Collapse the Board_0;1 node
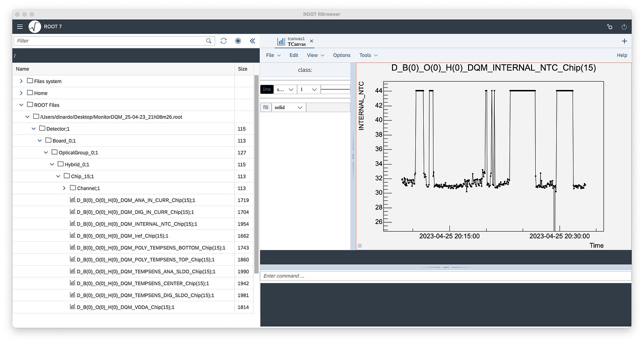 [x=40, y=141]
